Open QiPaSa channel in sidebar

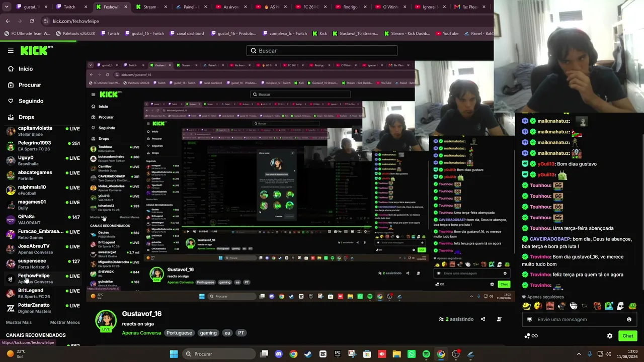(x=43, y=220)
